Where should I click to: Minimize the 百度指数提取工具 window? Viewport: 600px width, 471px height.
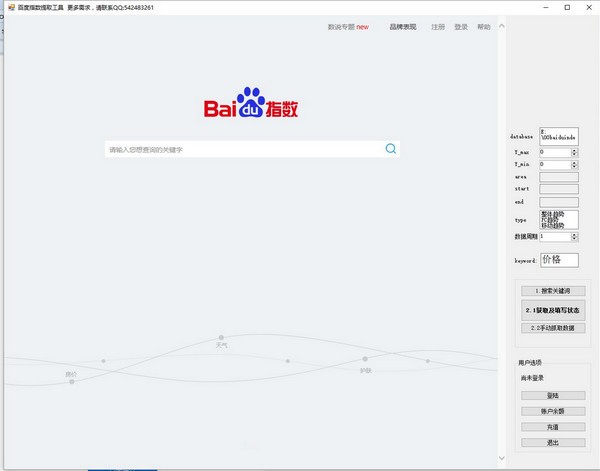point(546,7)
